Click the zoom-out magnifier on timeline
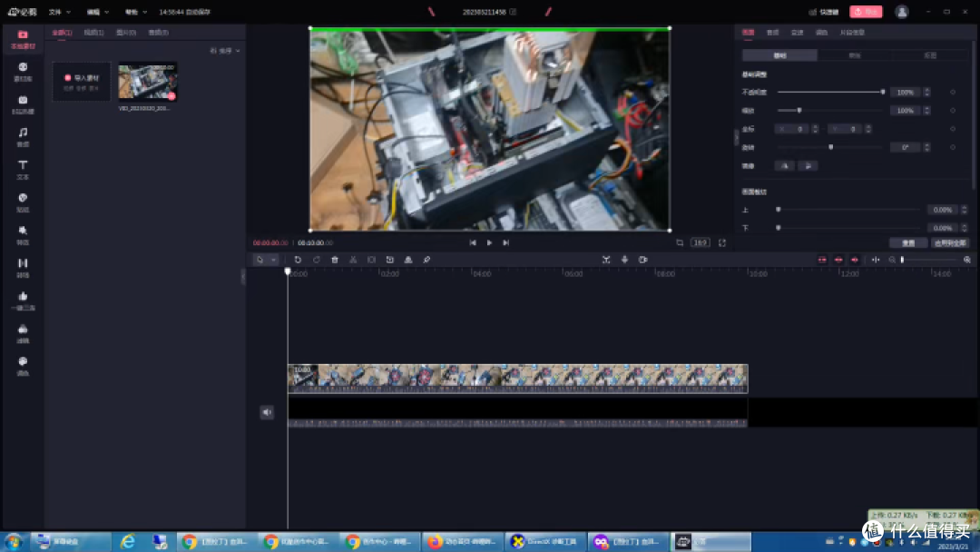Screen dimensions: 980x552 coord(892,260)
